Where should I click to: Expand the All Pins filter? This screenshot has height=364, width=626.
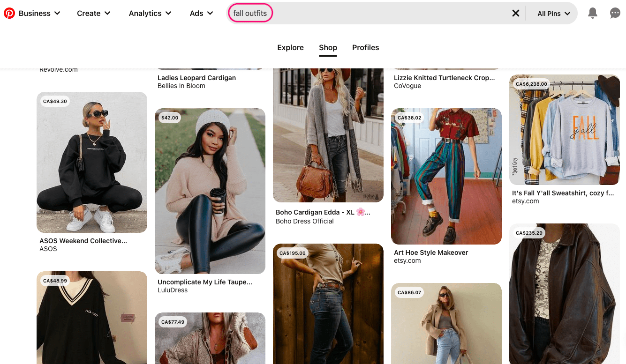(x=553, y=13)
